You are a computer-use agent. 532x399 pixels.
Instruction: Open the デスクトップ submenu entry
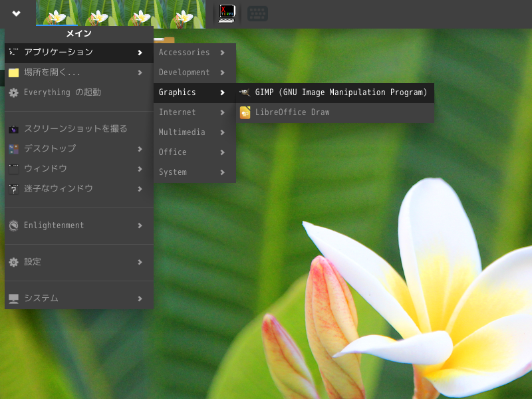[x=79, y=149]
